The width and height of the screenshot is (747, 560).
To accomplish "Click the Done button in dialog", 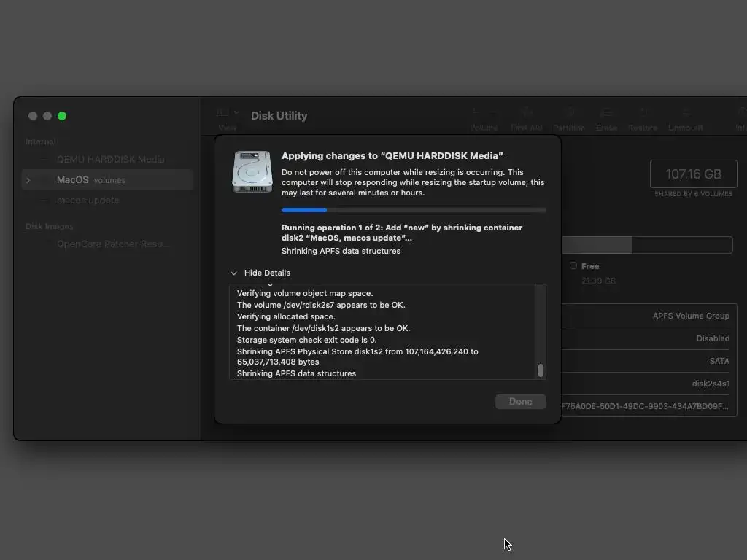I will (x=520, y=402).
